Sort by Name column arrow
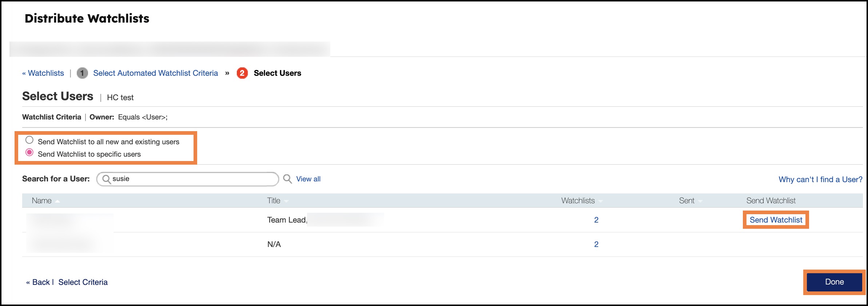Image resolution: width=868 pixels, height=306 pixels. click(x=57, y=201)
